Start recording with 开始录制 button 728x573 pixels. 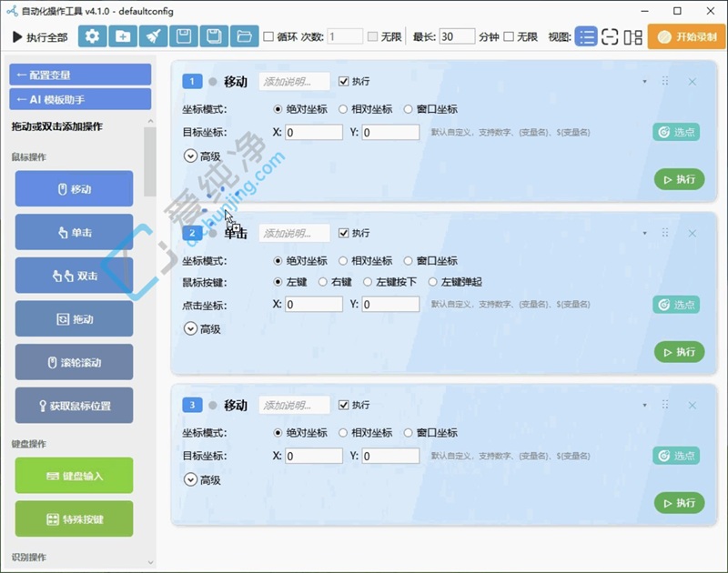[x=687, y=36]
